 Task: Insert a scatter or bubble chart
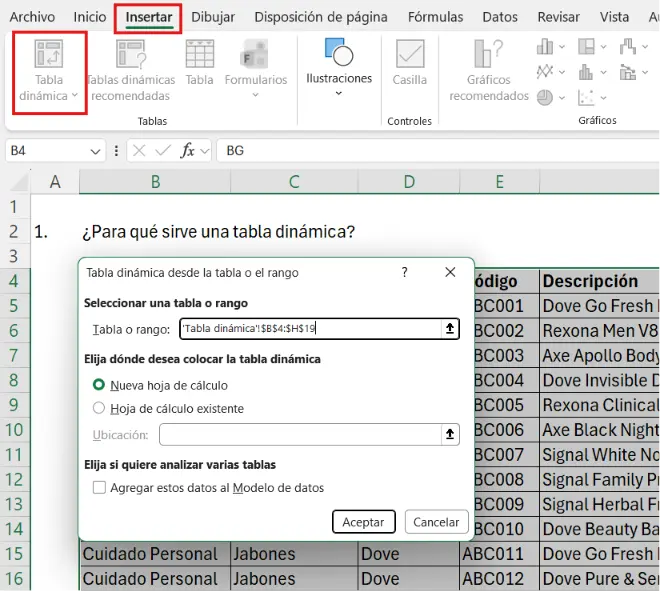[586, 97]
